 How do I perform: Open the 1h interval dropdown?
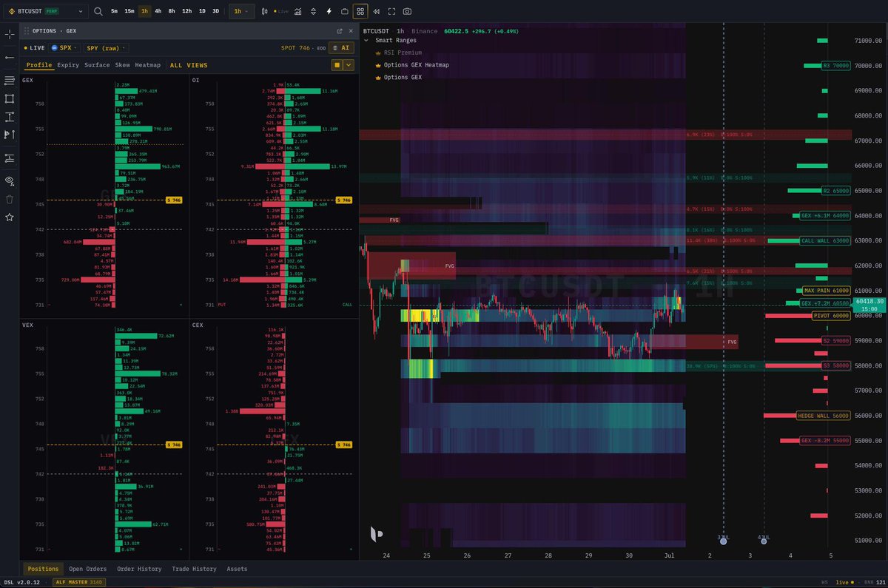click(x=241, y=11)
